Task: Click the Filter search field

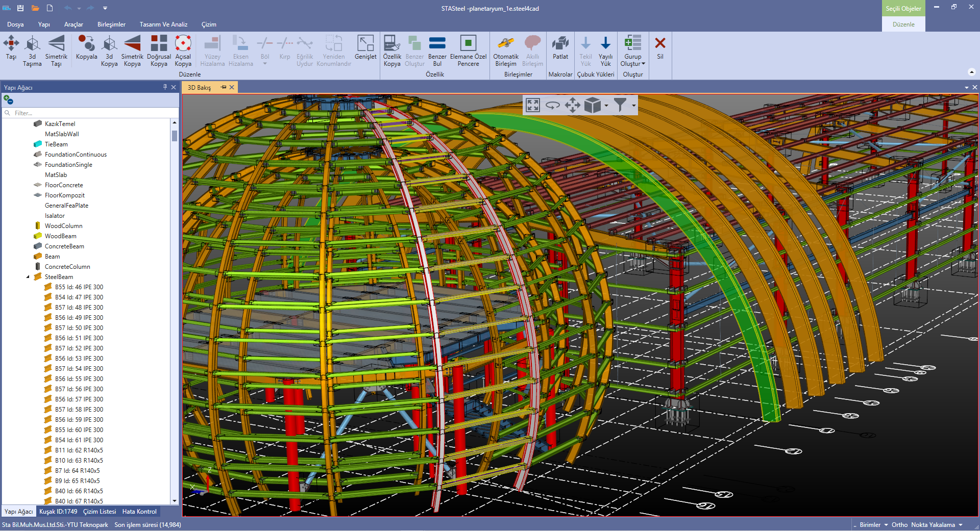Action: coord(91,113)
